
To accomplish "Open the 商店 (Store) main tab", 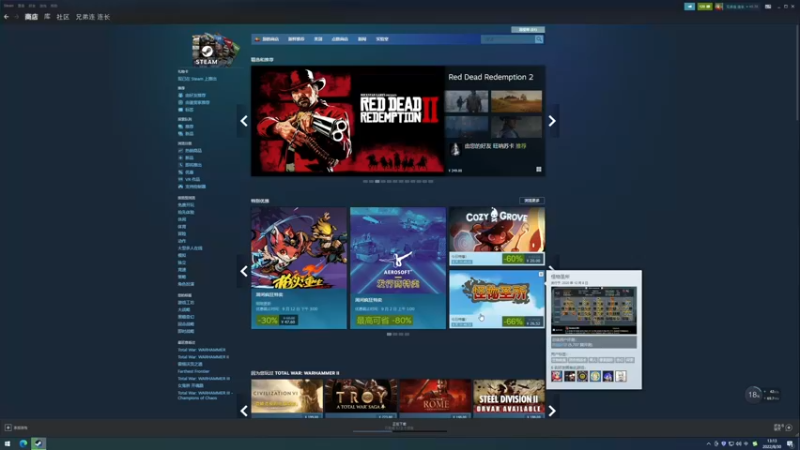I will (x=31, y=17).
